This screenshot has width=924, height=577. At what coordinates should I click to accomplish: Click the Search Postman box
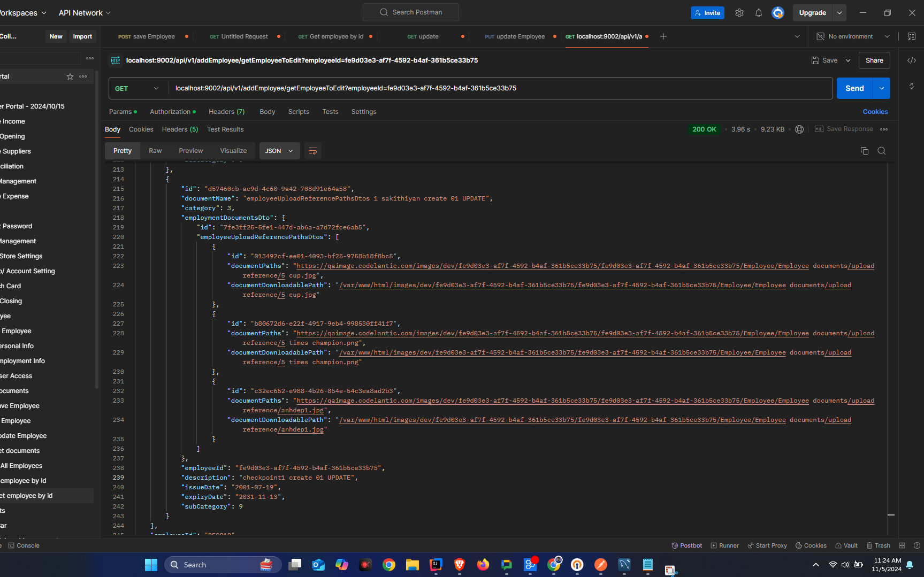(411, 12)
